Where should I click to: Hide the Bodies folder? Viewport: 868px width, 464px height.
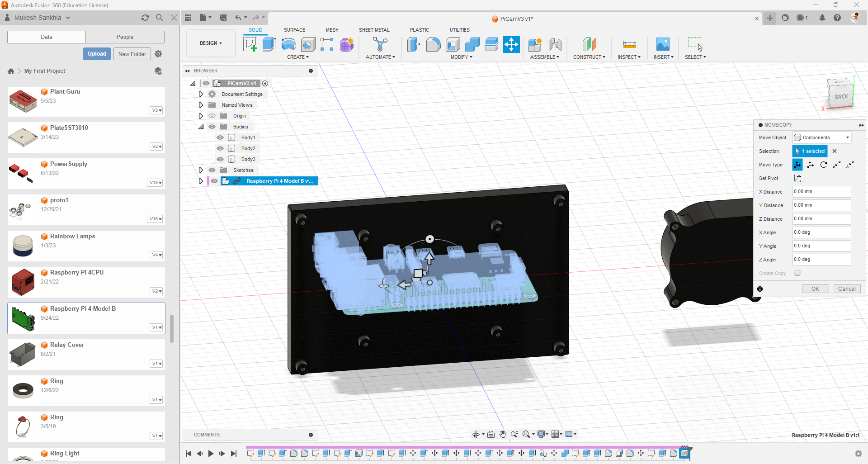[212, 127]
